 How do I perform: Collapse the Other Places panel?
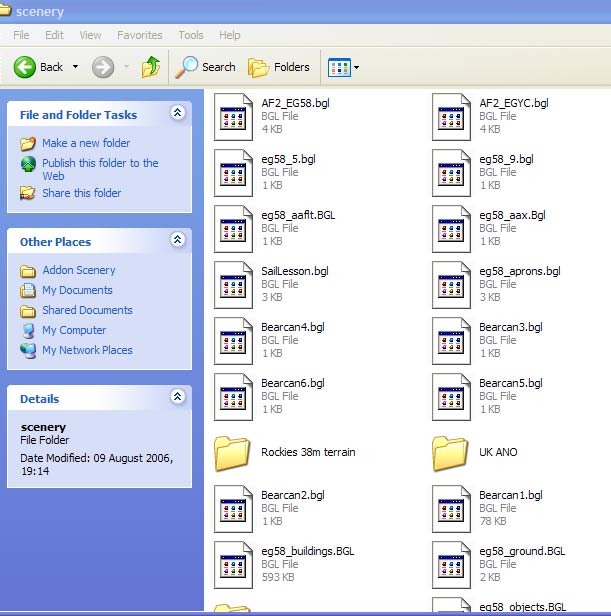[178, 241]
